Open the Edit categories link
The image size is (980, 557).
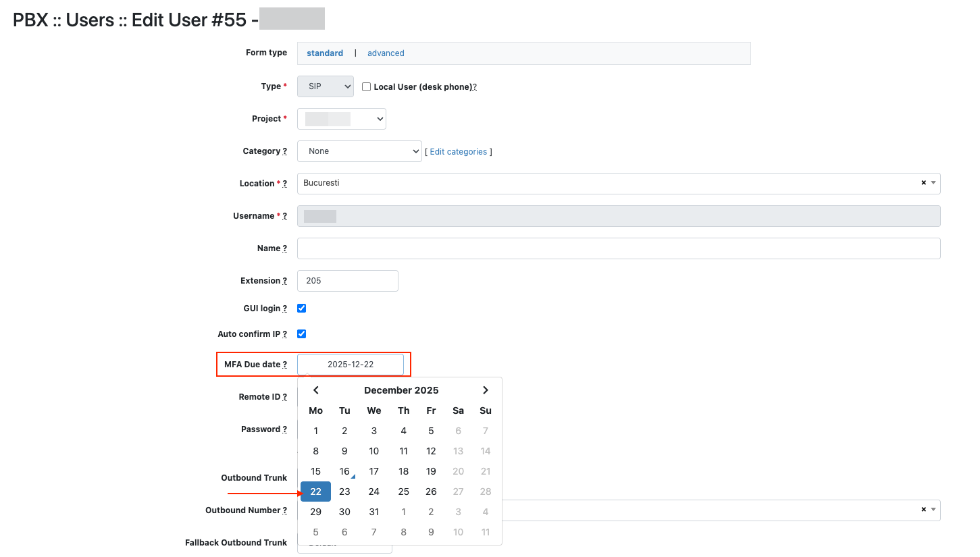pos(458,152)
